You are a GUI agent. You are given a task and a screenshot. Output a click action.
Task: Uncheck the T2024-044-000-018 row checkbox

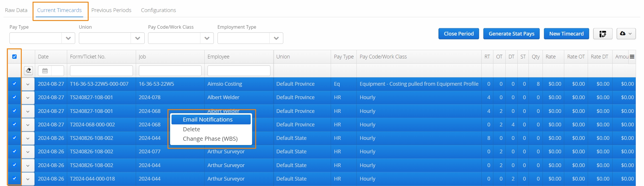pyautogui.click(x=14, y=178)
